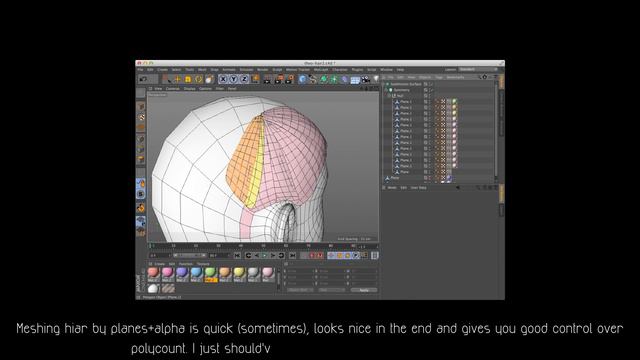Switch to Edges mode in left palette
The image size is (640, 360).
tap(141, 149)
